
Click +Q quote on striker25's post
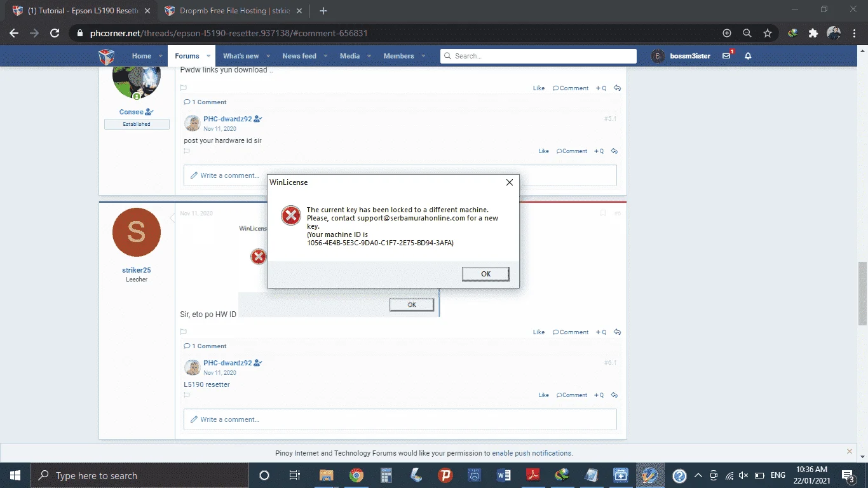point(600,332)
